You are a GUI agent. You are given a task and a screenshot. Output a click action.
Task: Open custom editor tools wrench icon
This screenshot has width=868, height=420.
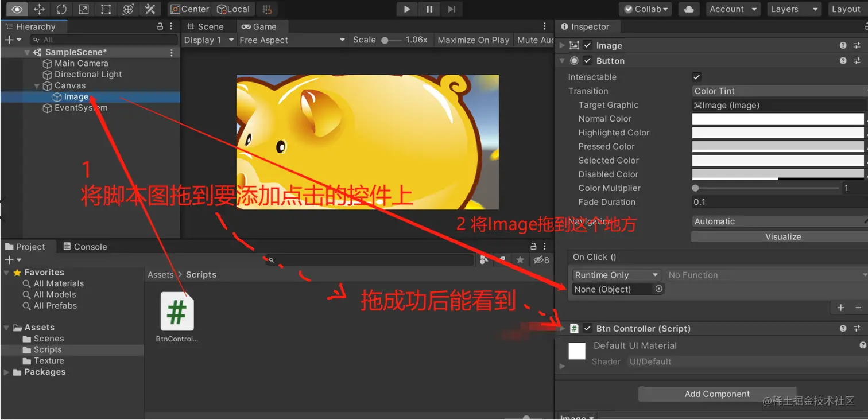click(x=150, y=9)
